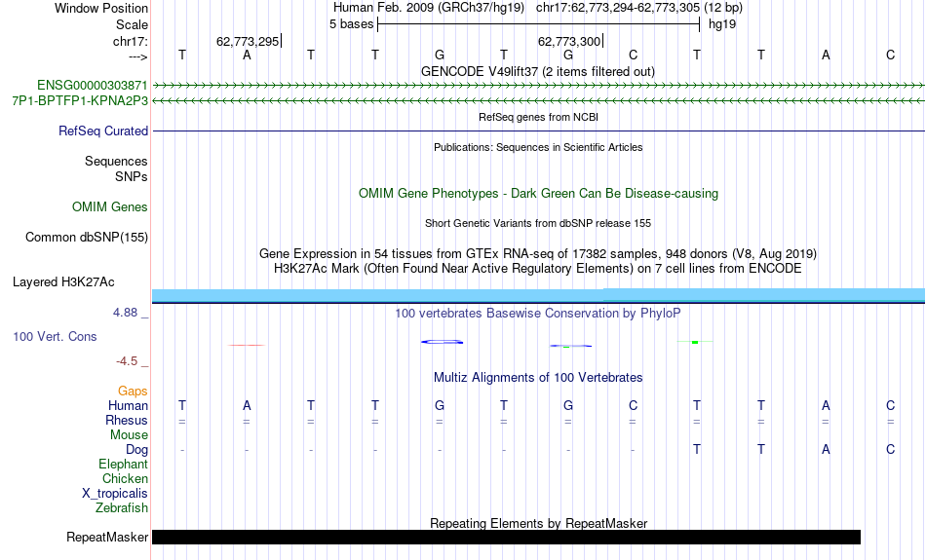Click the ENSG00000303871 right-pointing arrow track line
926x560 pixels.
[538, 86]
